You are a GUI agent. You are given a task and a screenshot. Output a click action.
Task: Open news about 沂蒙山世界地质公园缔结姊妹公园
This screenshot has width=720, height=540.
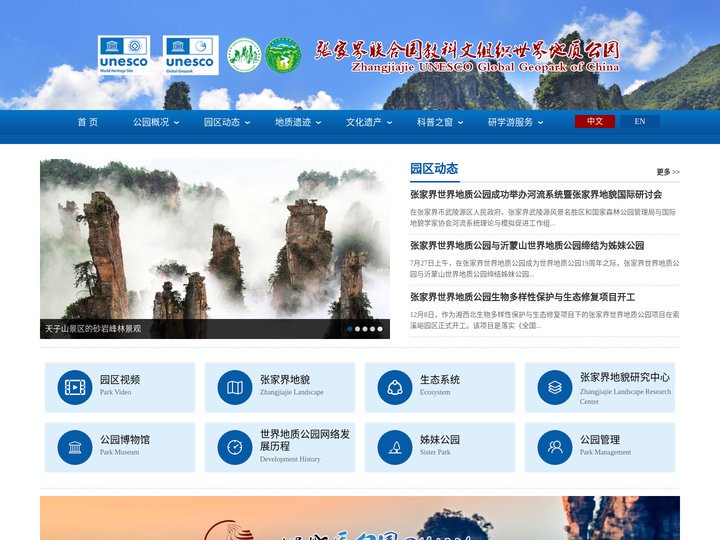click(527, 246)
